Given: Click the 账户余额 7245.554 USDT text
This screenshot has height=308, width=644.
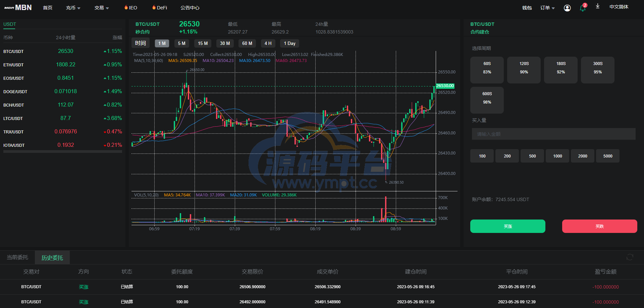Looking at the screenshot, I should 500,199.
